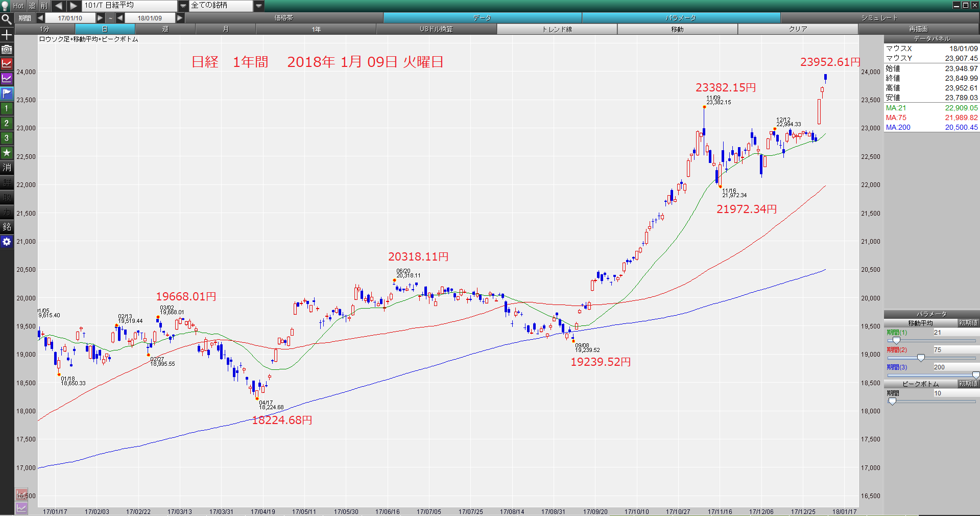Toggle USドル換算 conversion

coord(436,29)
